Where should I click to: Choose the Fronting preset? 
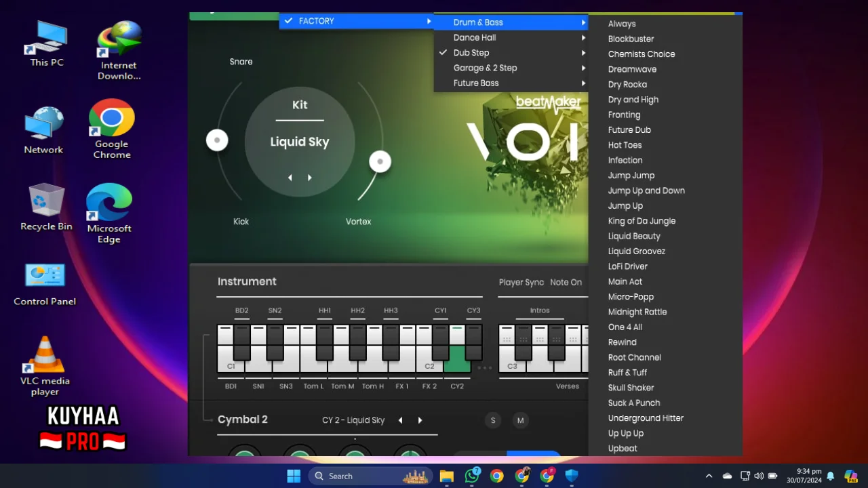[624, 115]
